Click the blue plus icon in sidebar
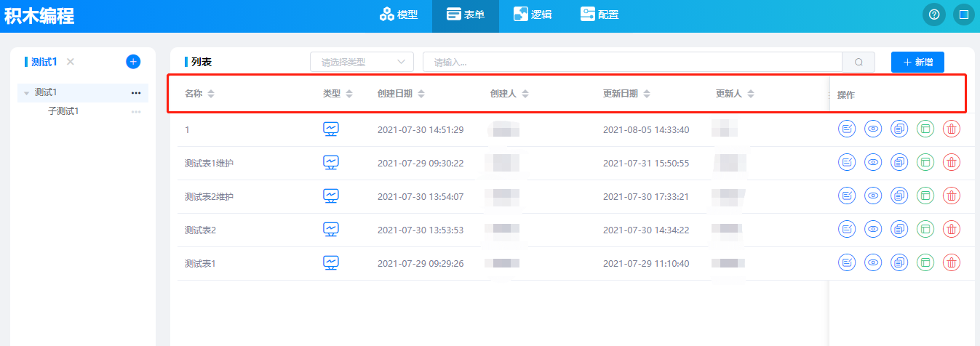Image resolution: width=980 pixels, height=346 pixels. 133,62
